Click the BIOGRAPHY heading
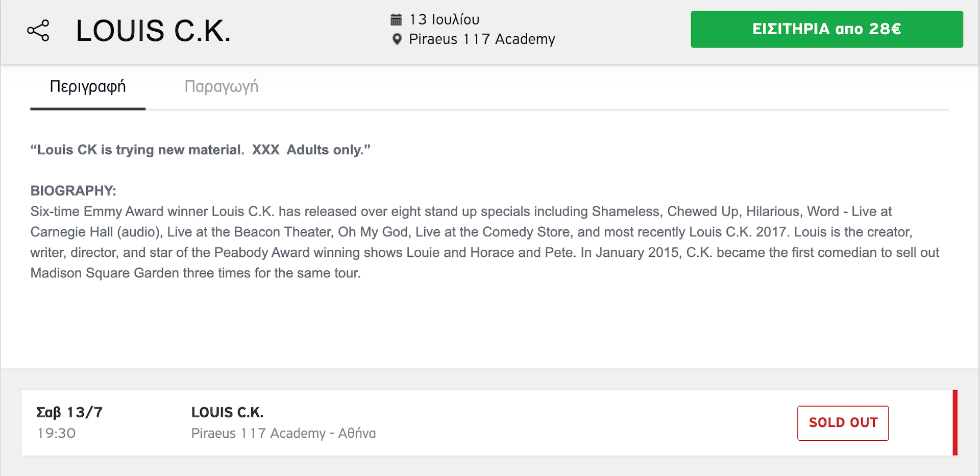The height and width of the screenshot is (476, 980). point(73,191)
